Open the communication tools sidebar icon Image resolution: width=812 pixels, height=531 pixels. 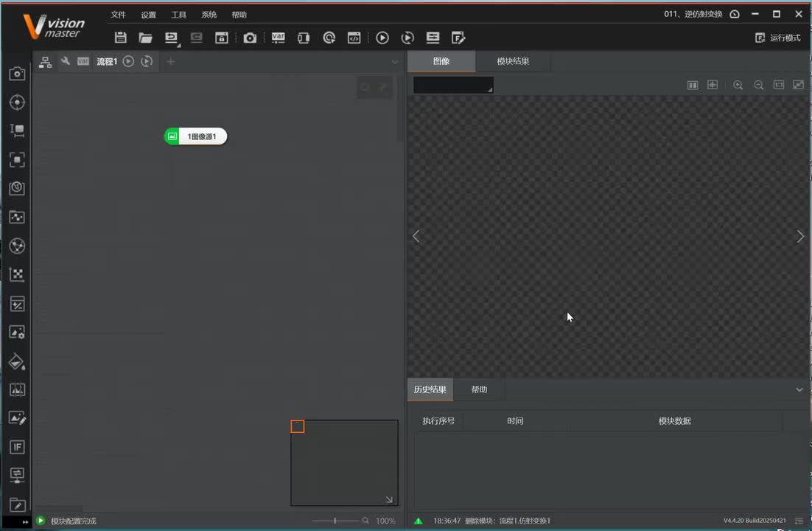[x=17, y=475]
